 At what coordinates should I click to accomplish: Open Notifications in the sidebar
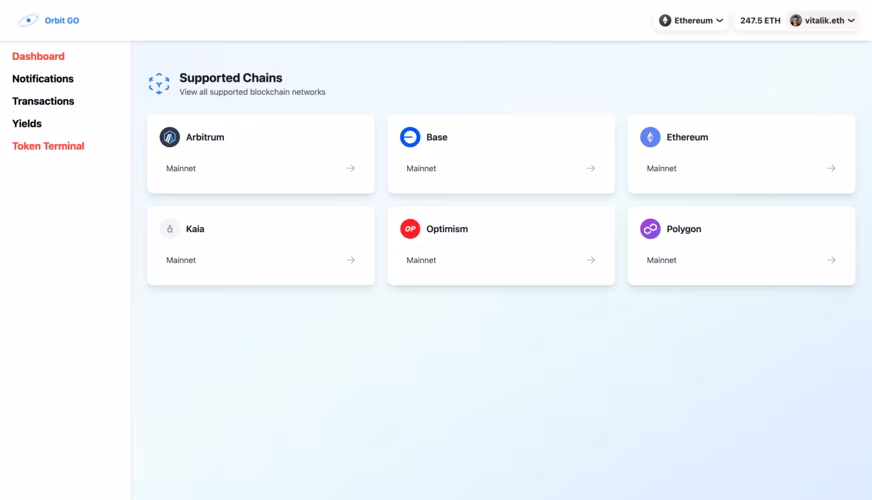coord(43,78)
